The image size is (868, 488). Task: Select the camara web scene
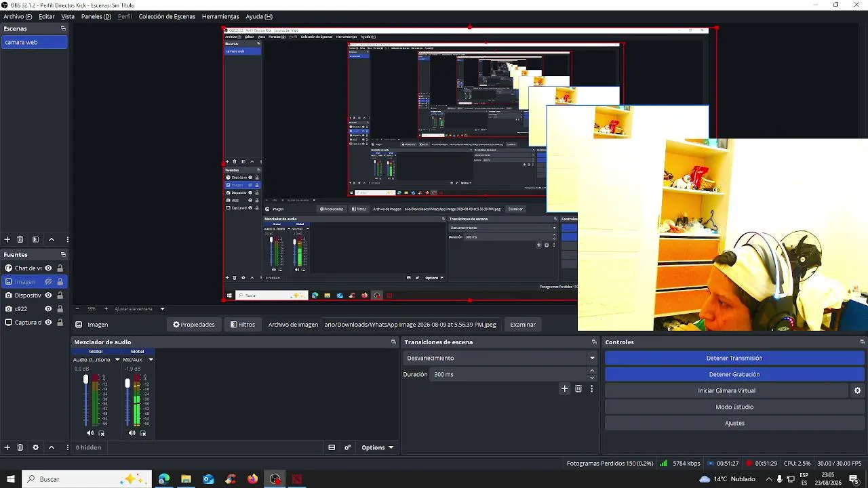[x=34, y=42]
